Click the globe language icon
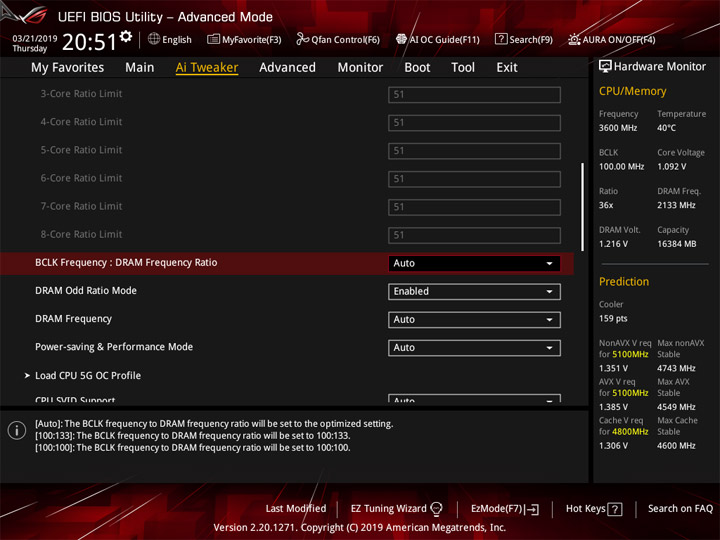Viewport: 720px width, 540px height. pos(154,39)
